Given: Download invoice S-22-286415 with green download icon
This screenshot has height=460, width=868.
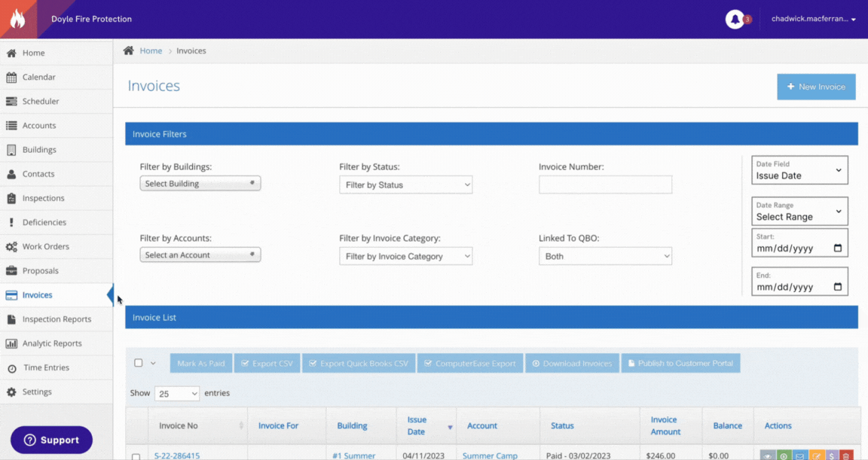Looking at the screenshot, I should click(x=784, y=455).
